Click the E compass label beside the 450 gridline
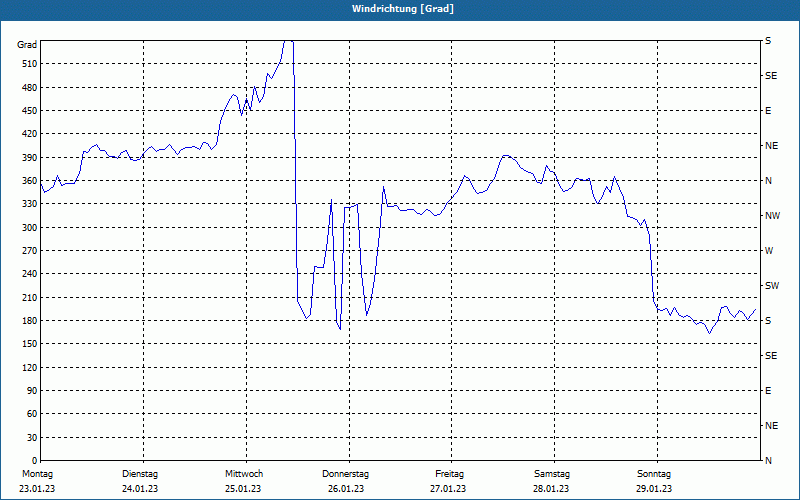This screenshot has width=800, height=500. pos(768,111)
